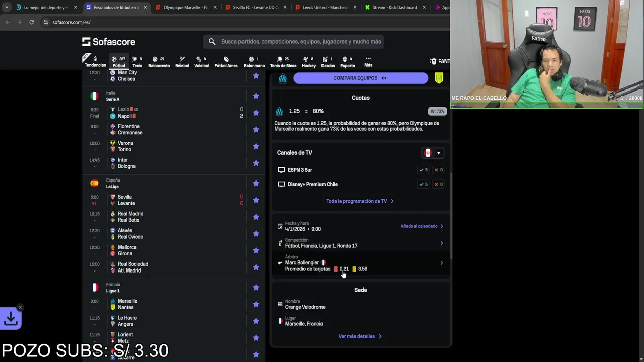Viewport: 644px width, 362px height.
Task: Upvote the ESPN 3 Sur channel
Action: [x=423, y=170]
